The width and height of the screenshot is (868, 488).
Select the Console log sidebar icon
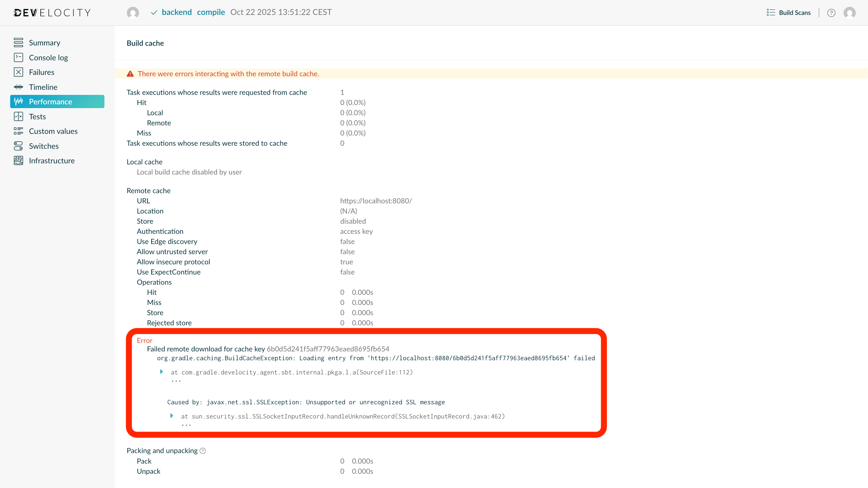[x=19, y=57]
